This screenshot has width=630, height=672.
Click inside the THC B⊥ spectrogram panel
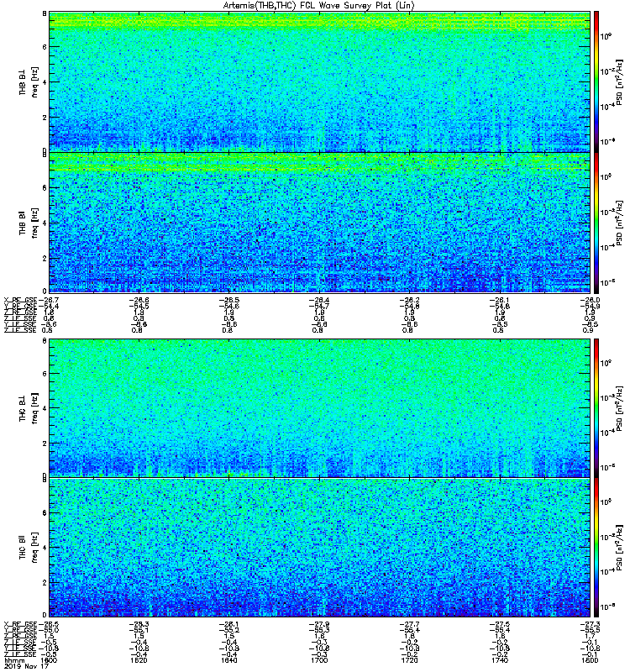click(319, 408)
